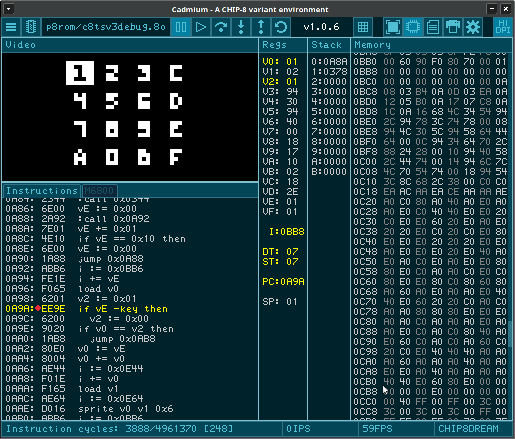Click memory row address 0C18

pyautogui.click(x=365, y=192)
